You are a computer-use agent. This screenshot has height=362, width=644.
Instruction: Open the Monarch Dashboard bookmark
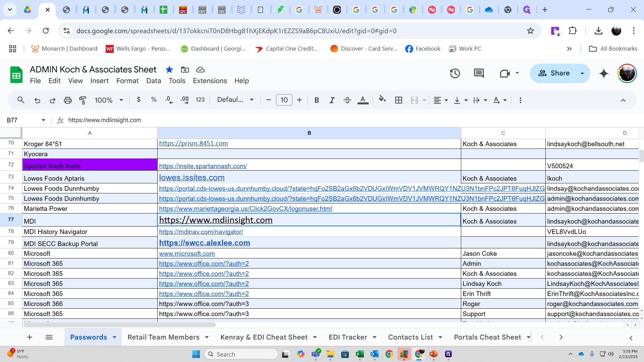pyautogui.click(x=64, y=49)
